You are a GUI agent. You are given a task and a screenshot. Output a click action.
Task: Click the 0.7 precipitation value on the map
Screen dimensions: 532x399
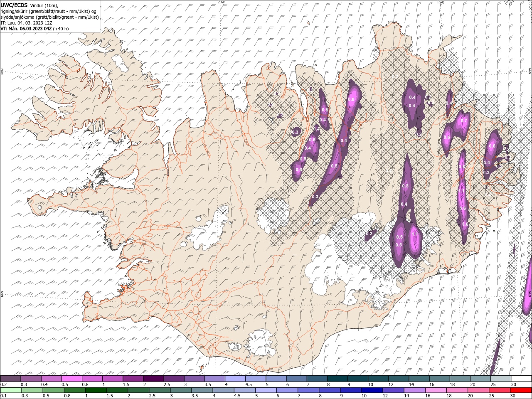464,121
